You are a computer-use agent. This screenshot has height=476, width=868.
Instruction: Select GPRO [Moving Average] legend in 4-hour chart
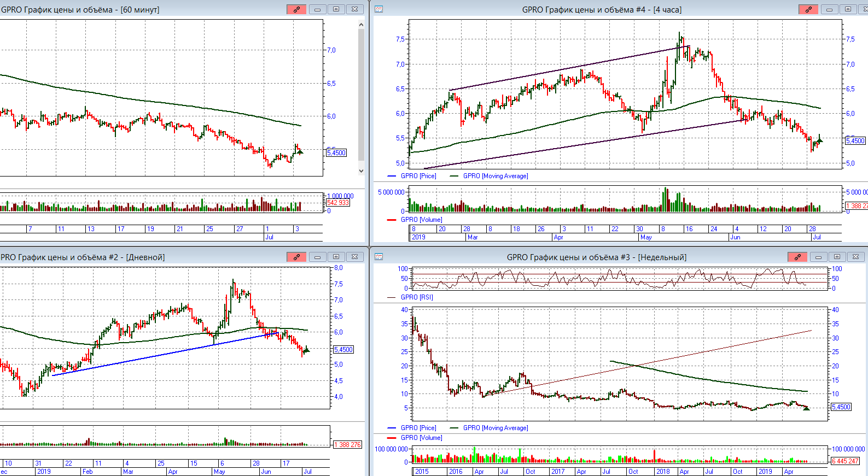(495, 176)
